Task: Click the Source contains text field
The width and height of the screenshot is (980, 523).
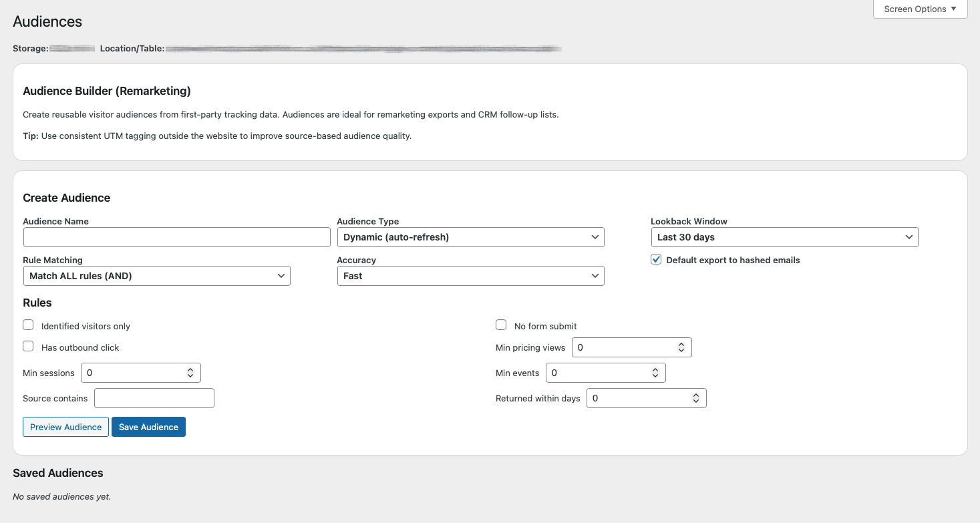Action: (x=154, y=398)
